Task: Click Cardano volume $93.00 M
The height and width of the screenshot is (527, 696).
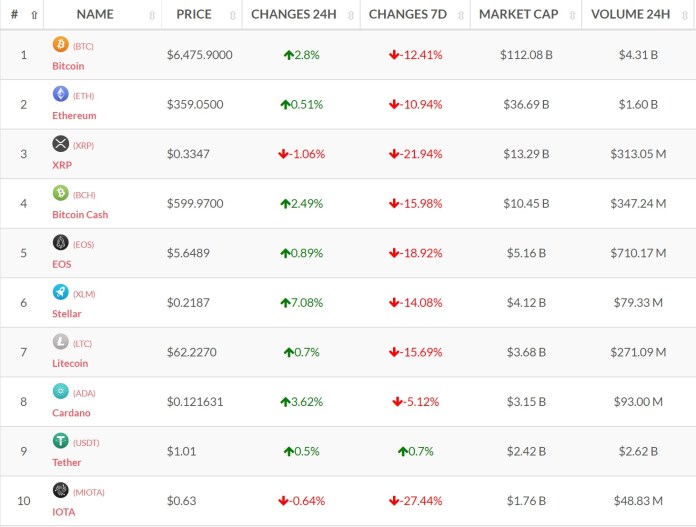Action: click(x=638, y=402)
